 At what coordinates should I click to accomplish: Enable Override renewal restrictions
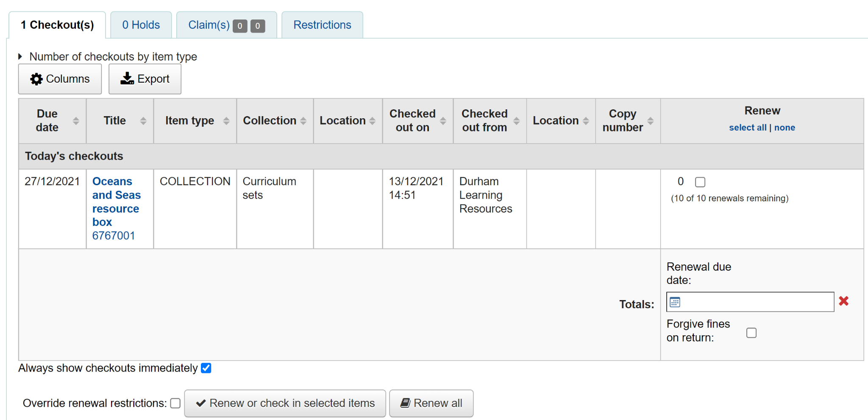[175, 403]
